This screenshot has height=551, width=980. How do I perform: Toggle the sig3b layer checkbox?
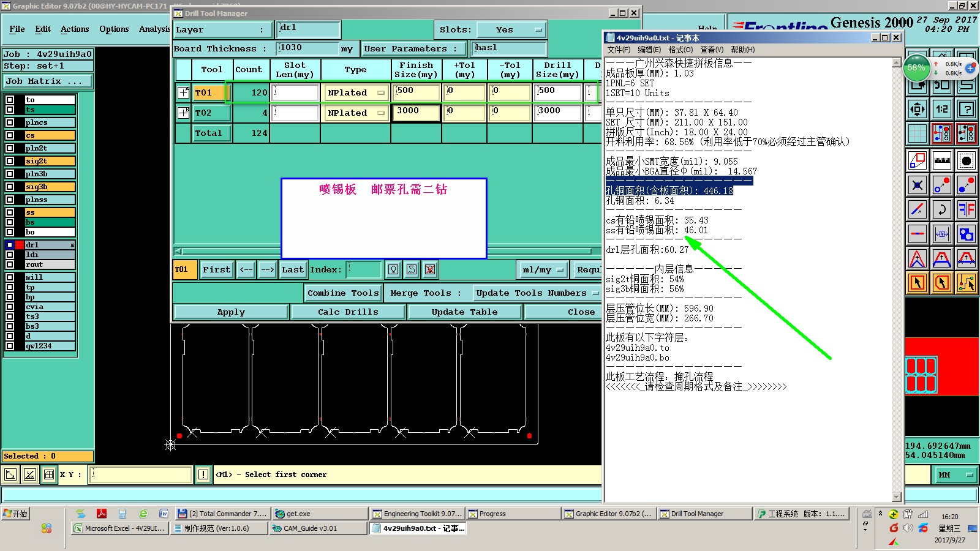click(x=10, y=187)
